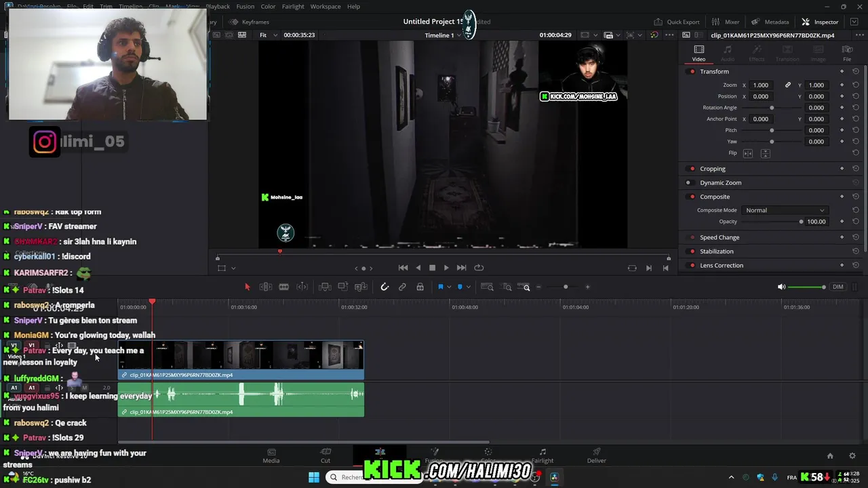This screenshot has width=868, height=488.
Task: Jump to last frame transport button
Action: (x=461, y=268)
